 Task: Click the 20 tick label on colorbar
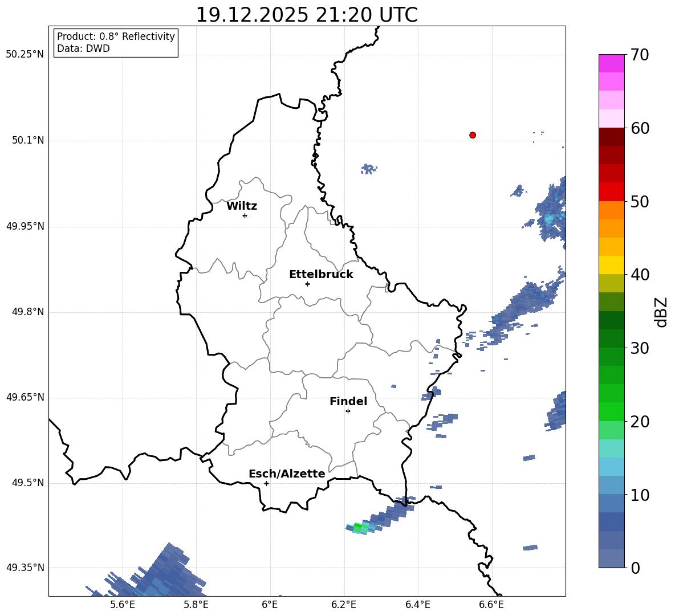click(640, 422)
